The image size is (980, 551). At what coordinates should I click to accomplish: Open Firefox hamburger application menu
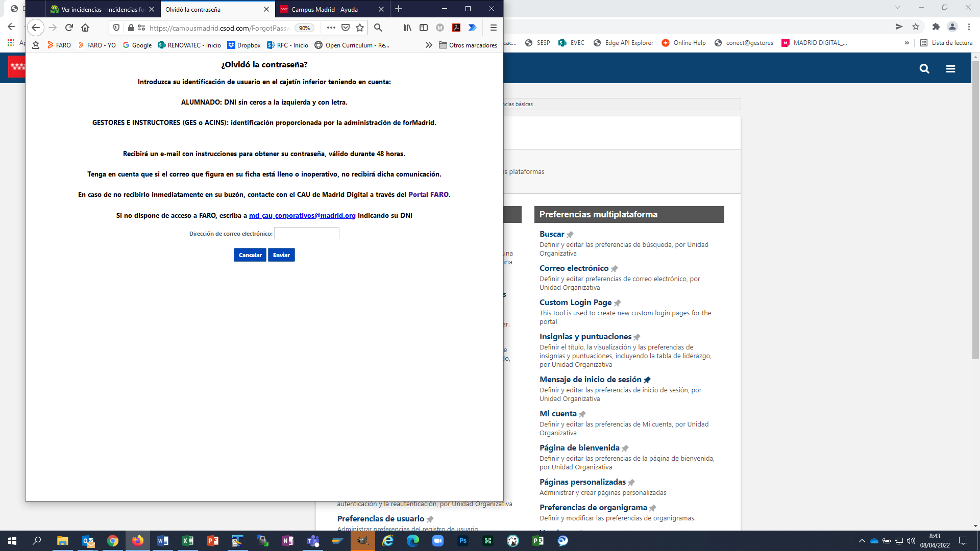pos(493,28)
